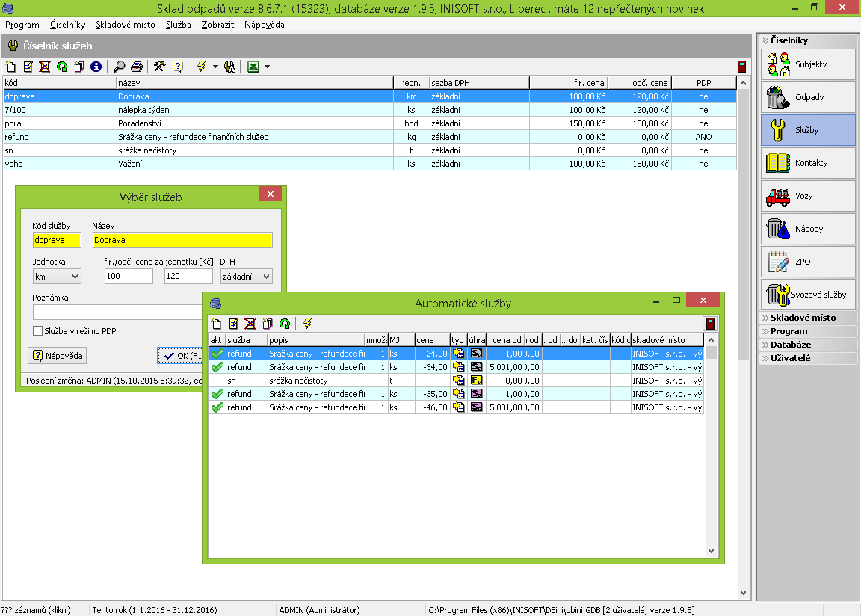Open the Služba menu

tap(179, 25)
